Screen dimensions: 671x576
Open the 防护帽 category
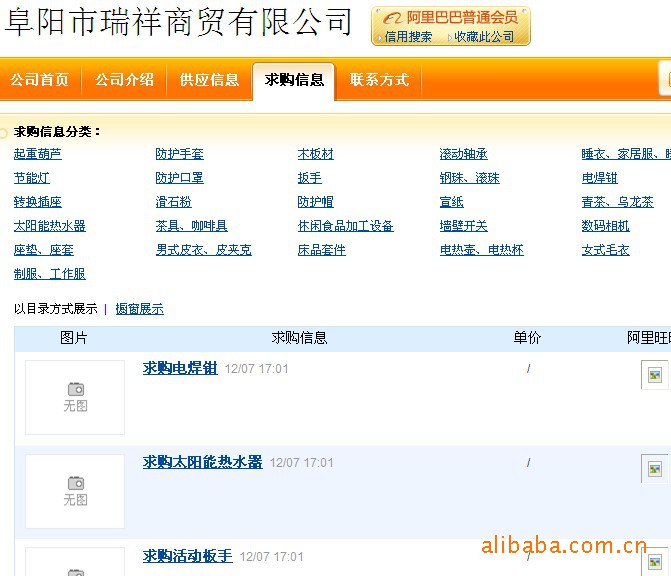316,202
